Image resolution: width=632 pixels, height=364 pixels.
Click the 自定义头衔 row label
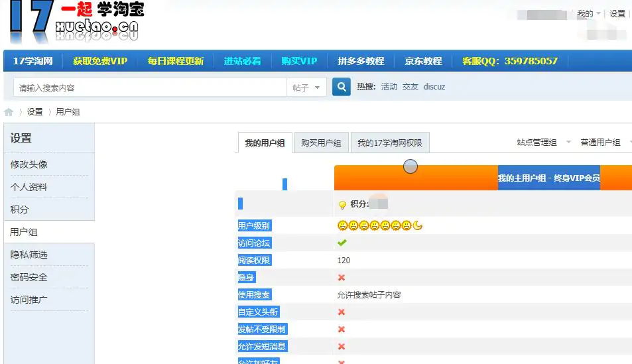click(259, 312)
